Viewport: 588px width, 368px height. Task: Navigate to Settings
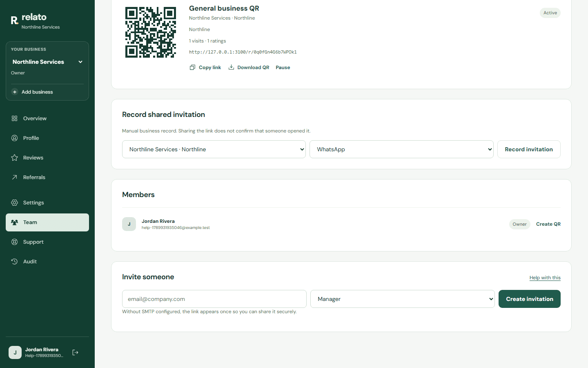(x=47, y=203)
